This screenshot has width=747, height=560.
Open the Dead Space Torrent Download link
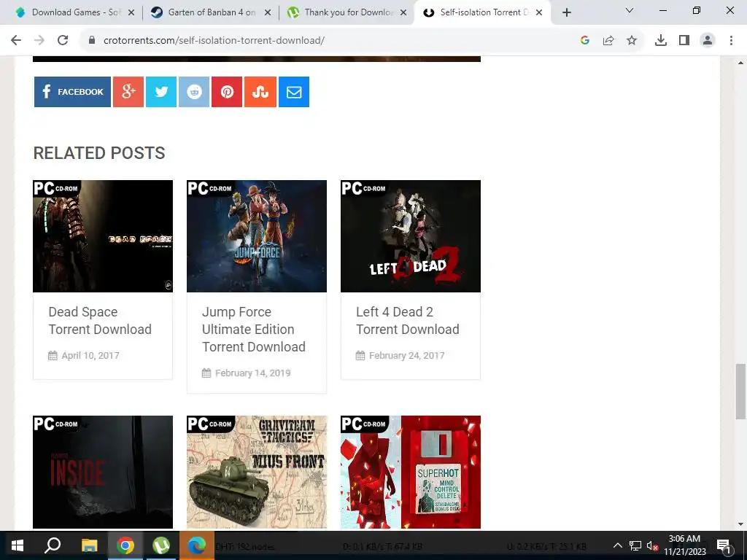pyautogui.click(x=100, y=321)
